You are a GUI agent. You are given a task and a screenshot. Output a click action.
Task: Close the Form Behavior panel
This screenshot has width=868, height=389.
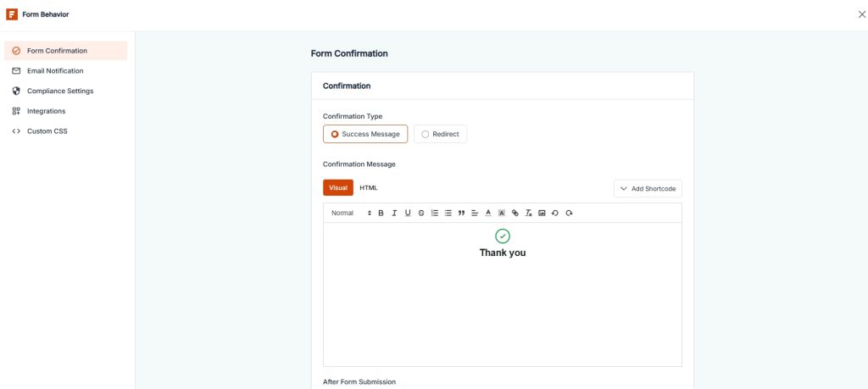tap(861, 14)
